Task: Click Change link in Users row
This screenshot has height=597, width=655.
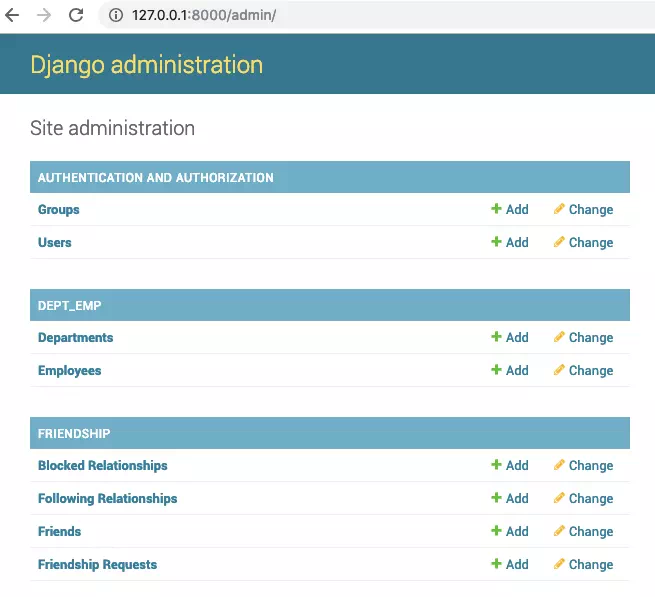Action: [591, 242]
